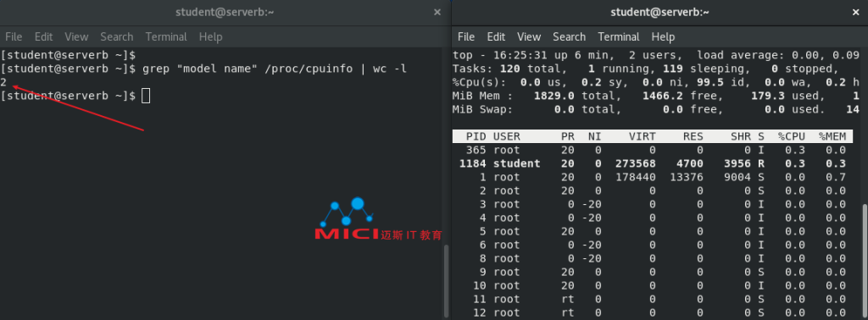Click the USER column header in top
868x320 pixels.
[x=507, y=136]
